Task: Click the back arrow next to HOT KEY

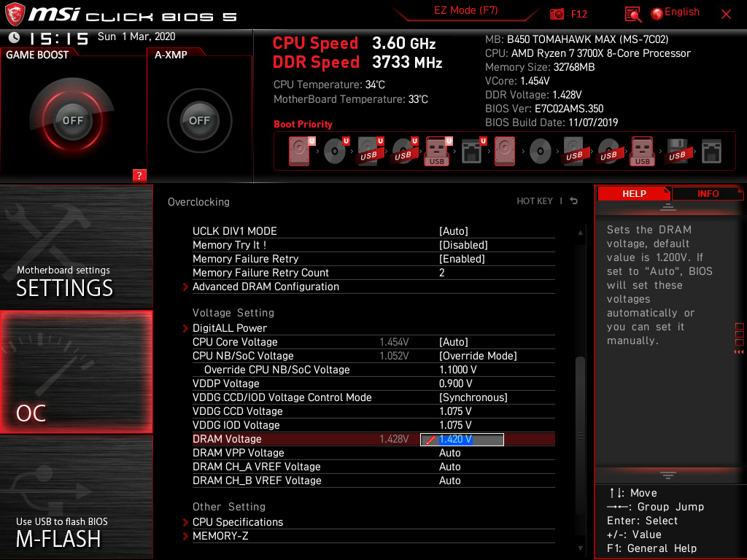Action: click(x=574, y=201)
